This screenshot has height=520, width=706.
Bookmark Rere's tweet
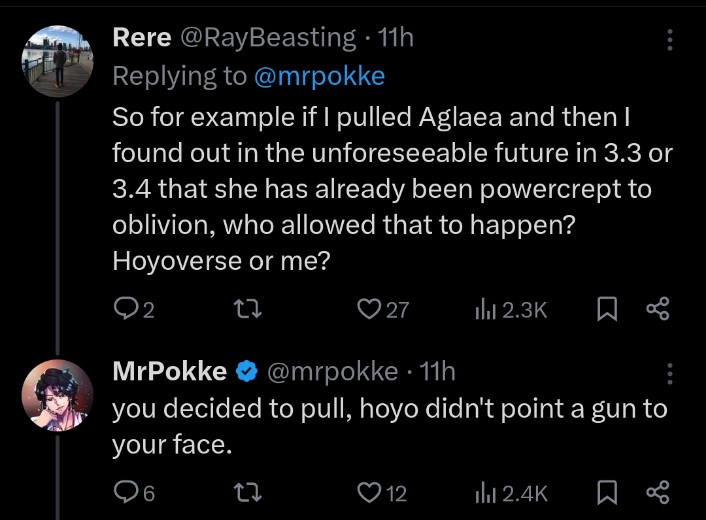606,310
